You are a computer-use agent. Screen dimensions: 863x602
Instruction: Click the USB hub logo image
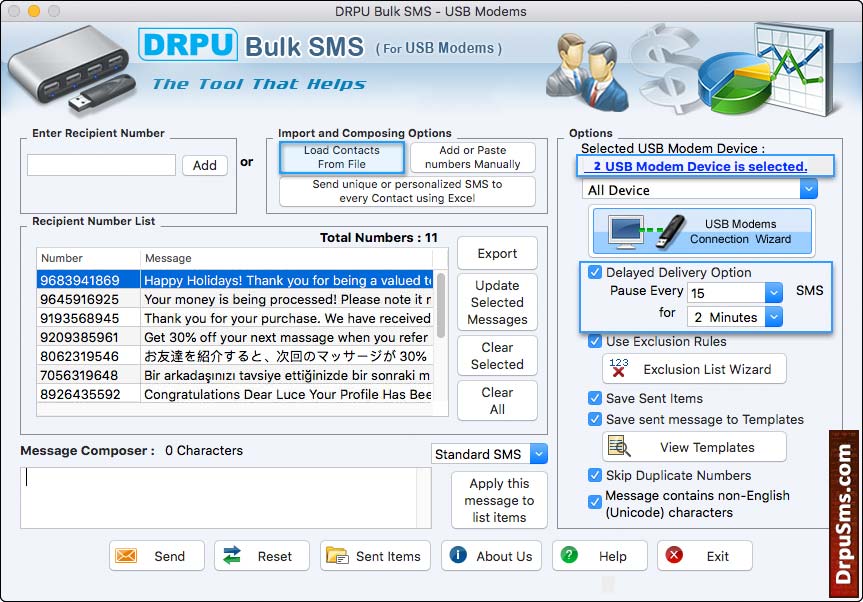72,70
